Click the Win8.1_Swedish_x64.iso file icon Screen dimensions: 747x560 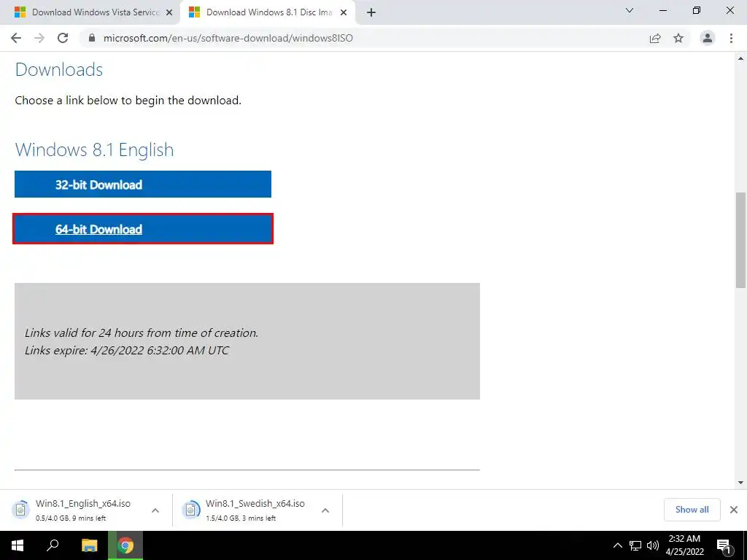(191, 510)
